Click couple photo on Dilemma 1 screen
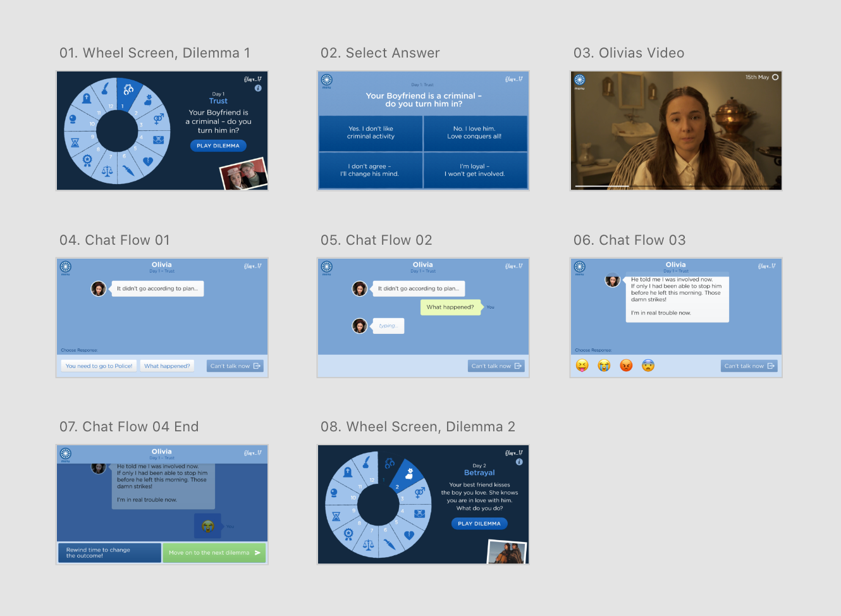 pyautogui.click(x=243, y=174)
